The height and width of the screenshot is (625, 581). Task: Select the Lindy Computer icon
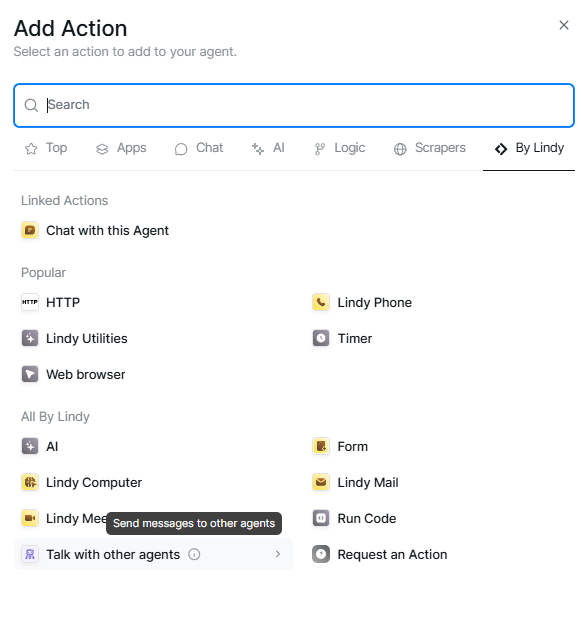[x=30, y=482]
